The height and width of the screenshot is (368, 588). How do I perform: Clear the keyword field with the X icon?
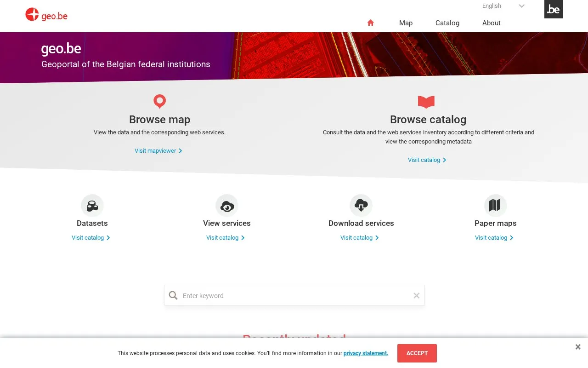click(x=417, y=296)
